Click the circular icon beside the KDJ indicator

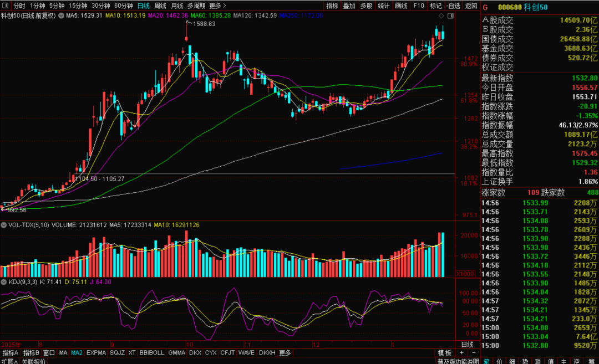click(x=4, y=282)
